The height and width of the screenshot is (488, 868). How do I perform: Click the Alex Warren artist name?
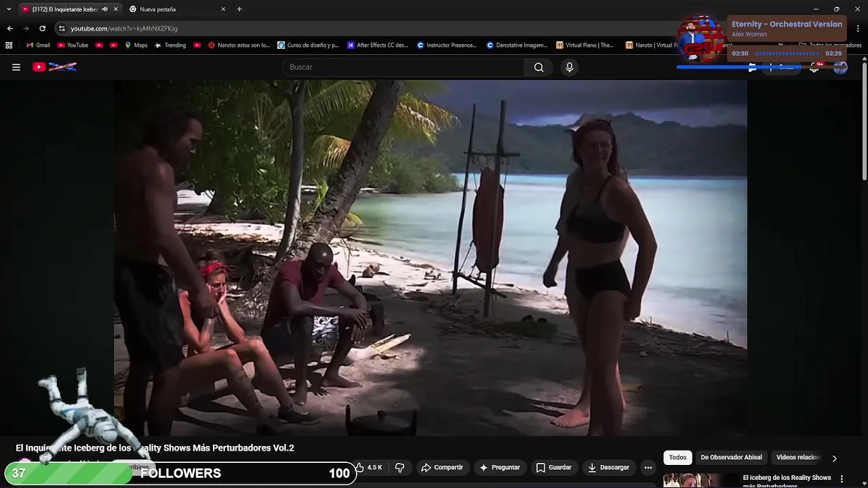[x=749, y=35]
